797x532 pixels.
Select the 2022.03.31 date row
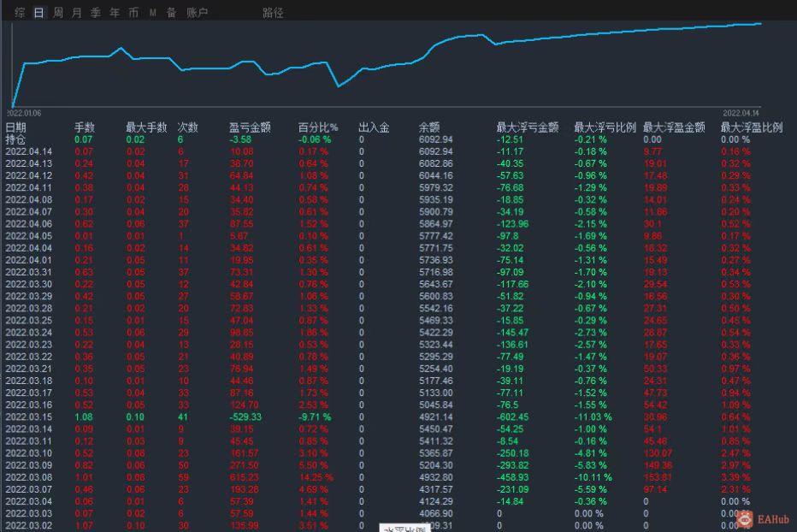coord(29,272)
